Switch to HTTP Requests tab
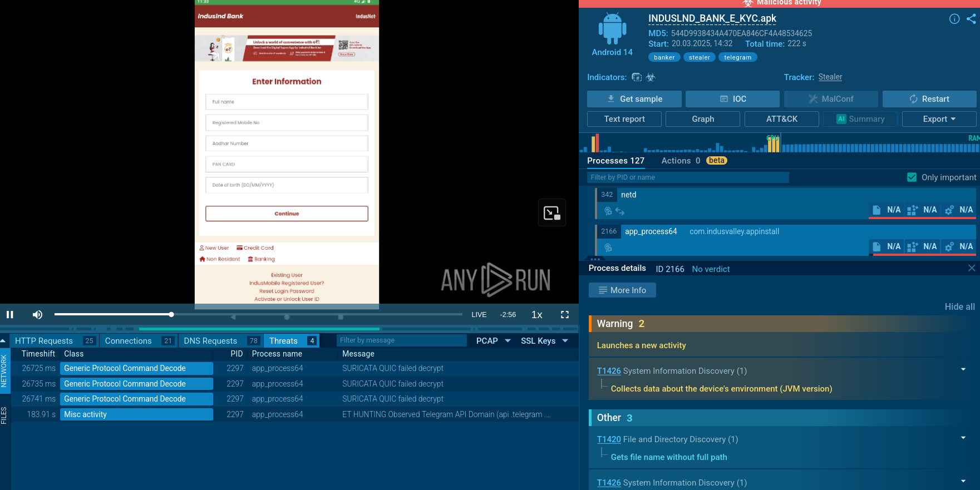This screenshot has height=490, width=980. (55, 341)
